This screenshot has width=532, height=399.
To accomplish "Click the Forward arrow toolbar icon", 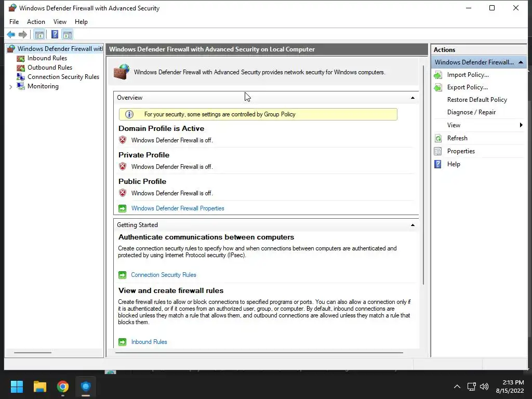I will pyautogui.click(x=23, y=34).
